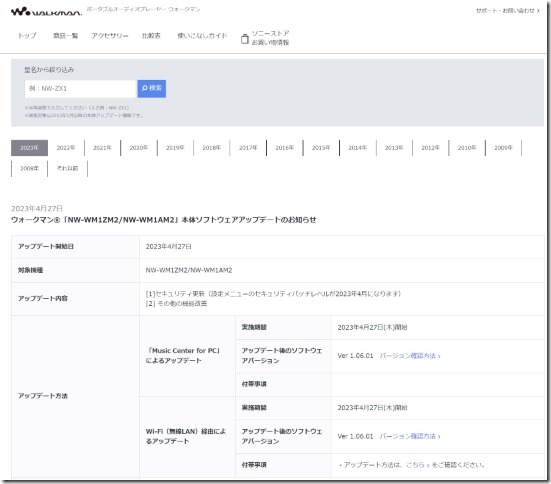This screenshot has width=551, height=484.
Task: Open サポート・お問い合わせ link
Action: [x=507, y=11]
